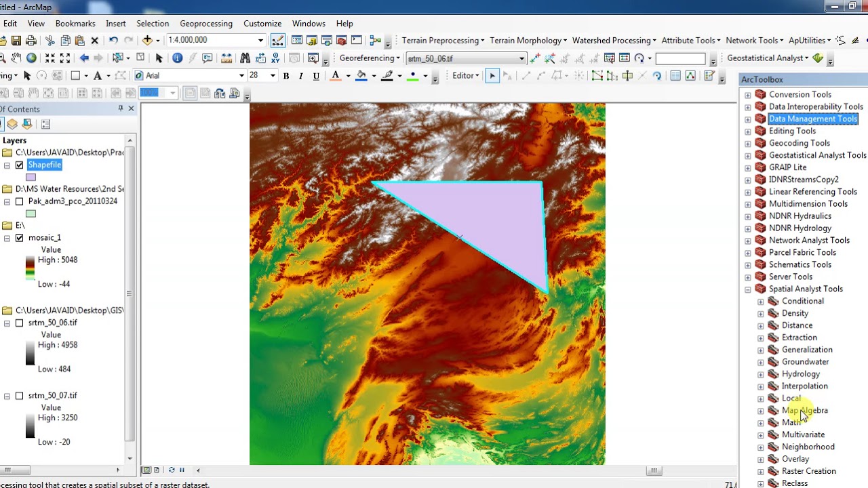The width and height of the screenshot is (868, 488).
Task: Click the Shapefile layer's purple symbol swatch
Action: point(31,178)
